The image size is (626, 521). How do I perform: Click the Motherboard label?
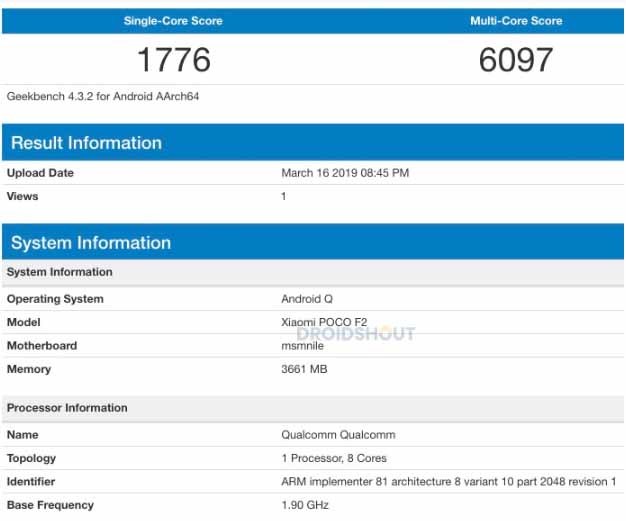click(42, 346)
